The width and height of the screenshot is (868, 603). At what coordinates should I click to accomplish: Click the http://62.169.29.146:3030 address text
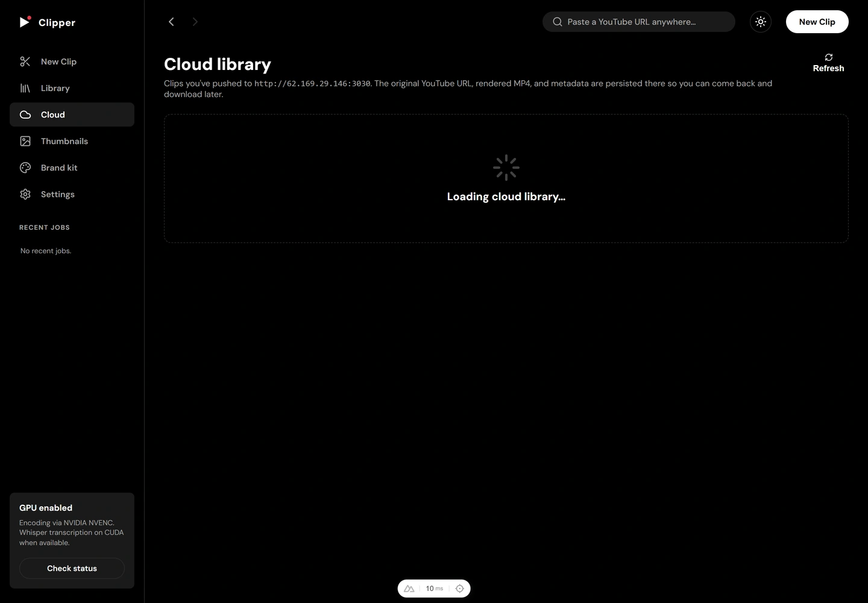312,84
